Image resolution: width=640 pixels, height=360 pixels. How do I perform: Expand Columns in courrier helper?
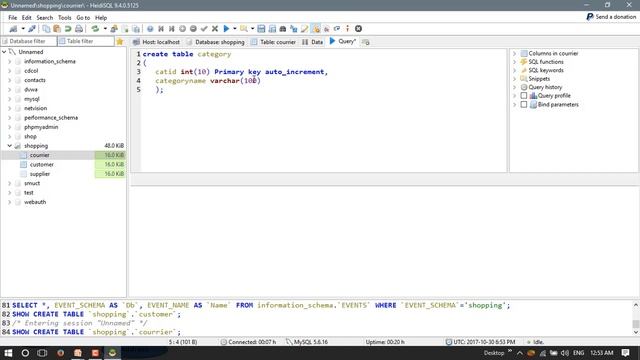coord(514,53)
